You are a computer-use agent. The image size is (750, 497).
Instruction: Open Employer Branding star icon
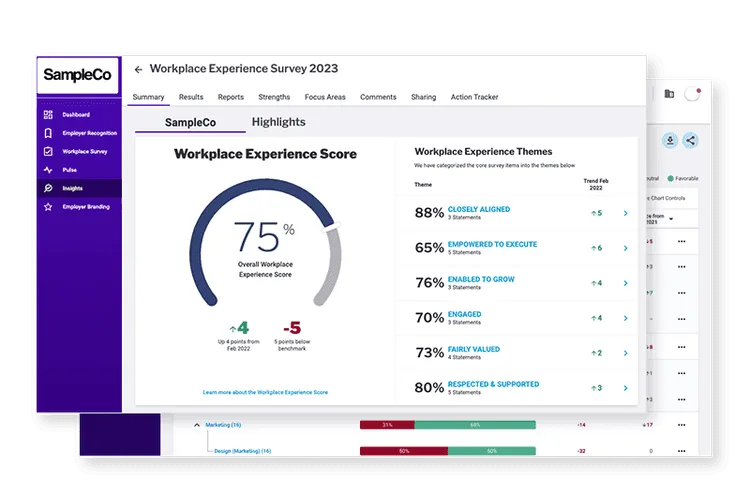click(48, 207)
